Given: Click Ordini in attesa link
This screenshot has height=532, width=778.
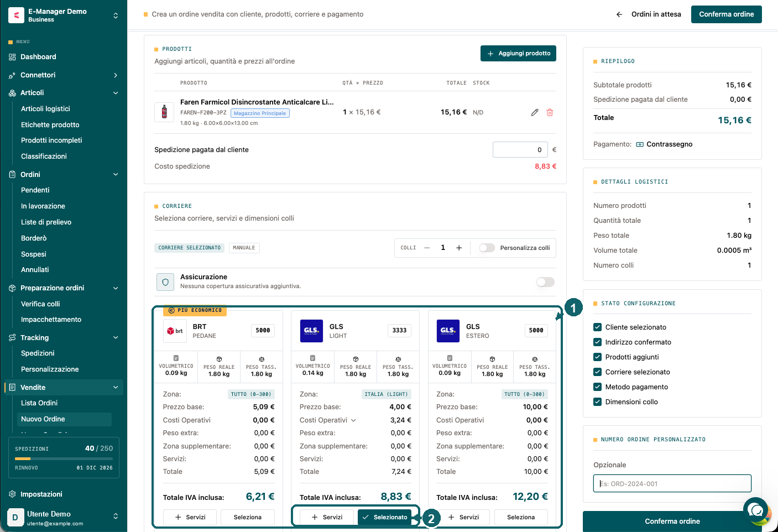Looking at the screenshot, I should click(656, 14).
